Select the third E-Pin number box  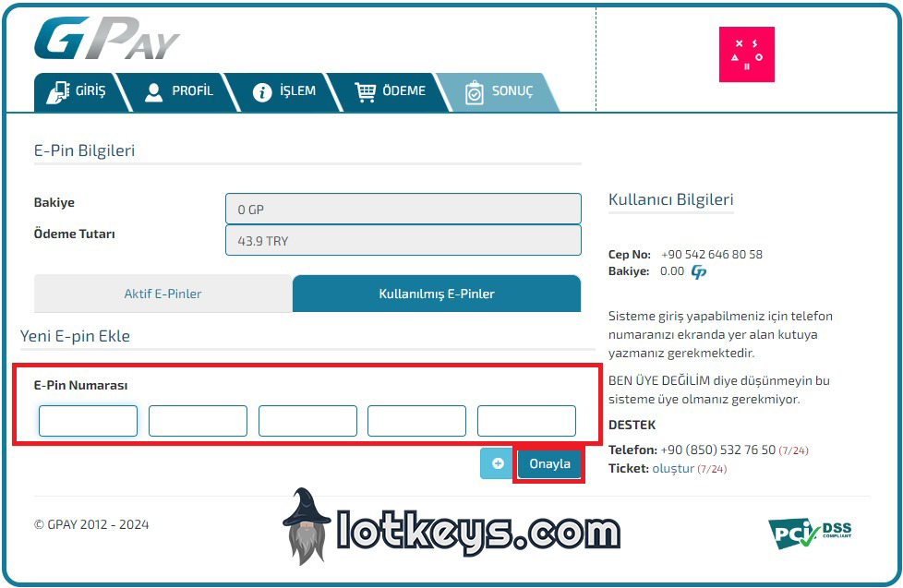tap(307, 421)
